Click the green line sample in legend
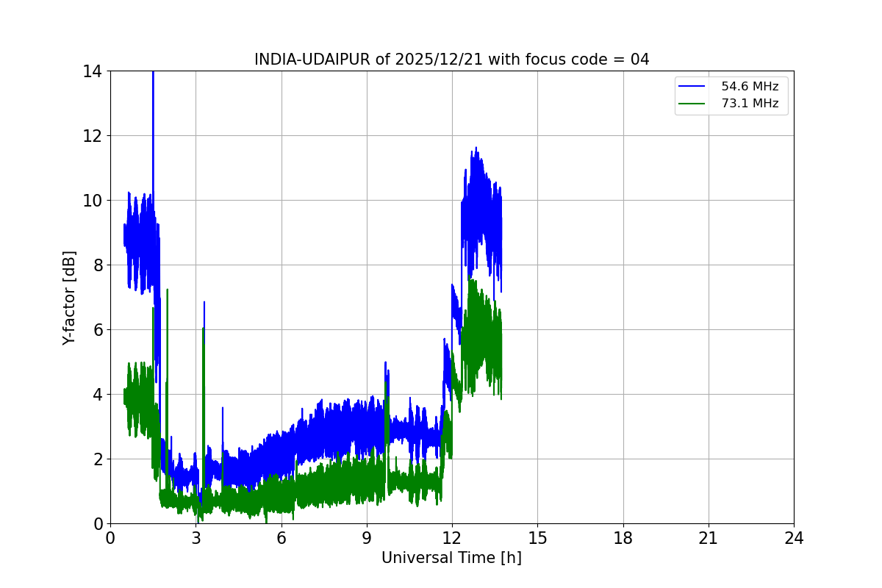882x588 pixels. point(693,104)
